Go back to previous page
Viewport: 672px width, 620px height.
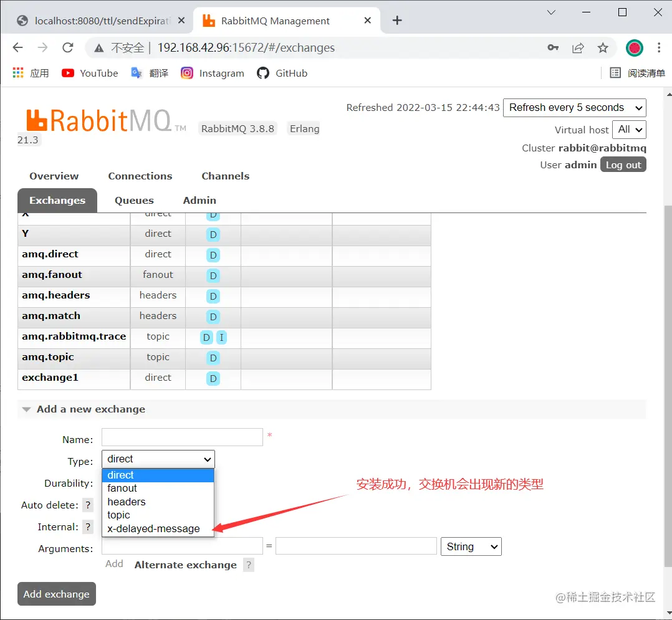coord(17,47)
